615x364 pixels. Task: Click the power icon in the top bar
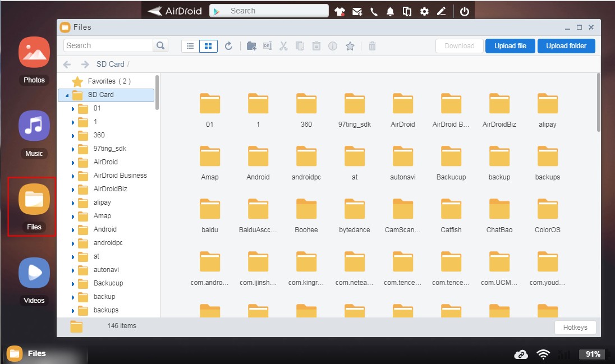click(x=464, y=10)
